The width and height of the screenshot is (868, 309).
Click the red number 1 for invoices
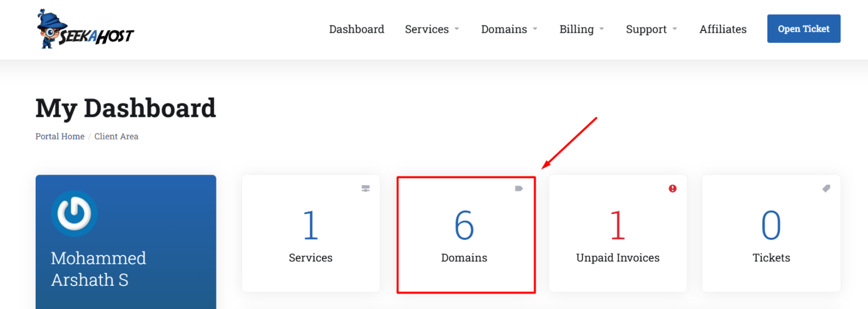coord(618,225)
